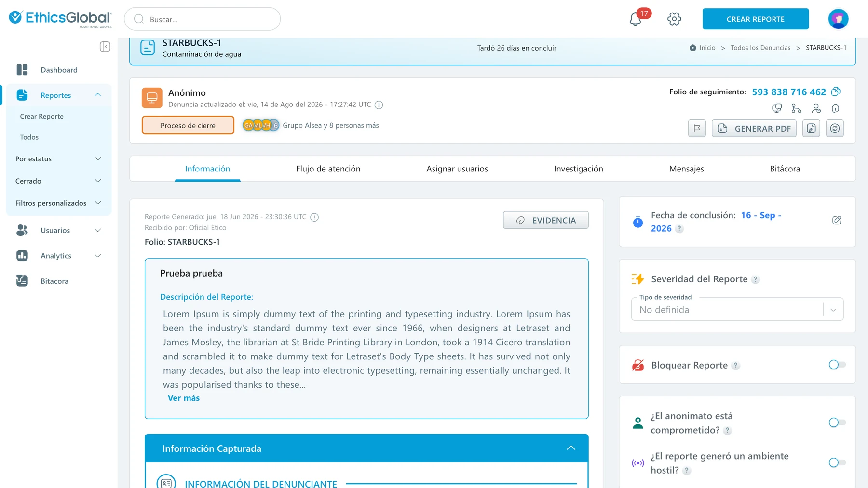The image size is (868, 488).
Task: Click Ver más link
Action: click(183, 398)
